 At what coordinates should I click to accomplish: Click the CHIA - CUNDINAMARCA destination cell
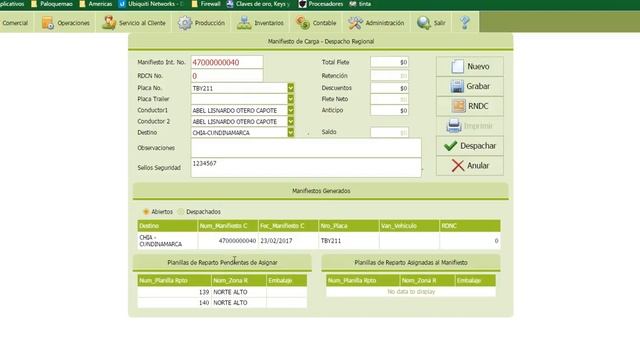[x=167, y=241]
